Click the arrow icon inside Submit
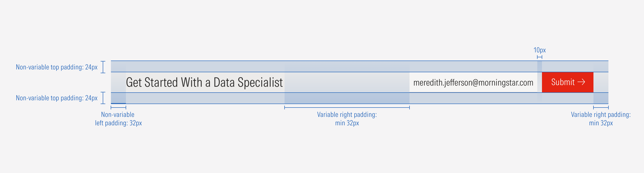The image size is (644, 173). click(581, 82)
